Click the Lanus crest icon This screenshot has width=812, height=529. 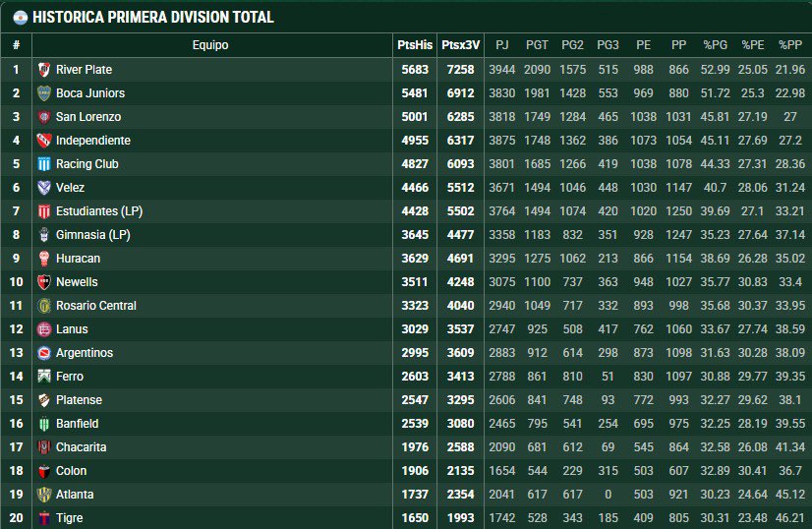point(44,329)
